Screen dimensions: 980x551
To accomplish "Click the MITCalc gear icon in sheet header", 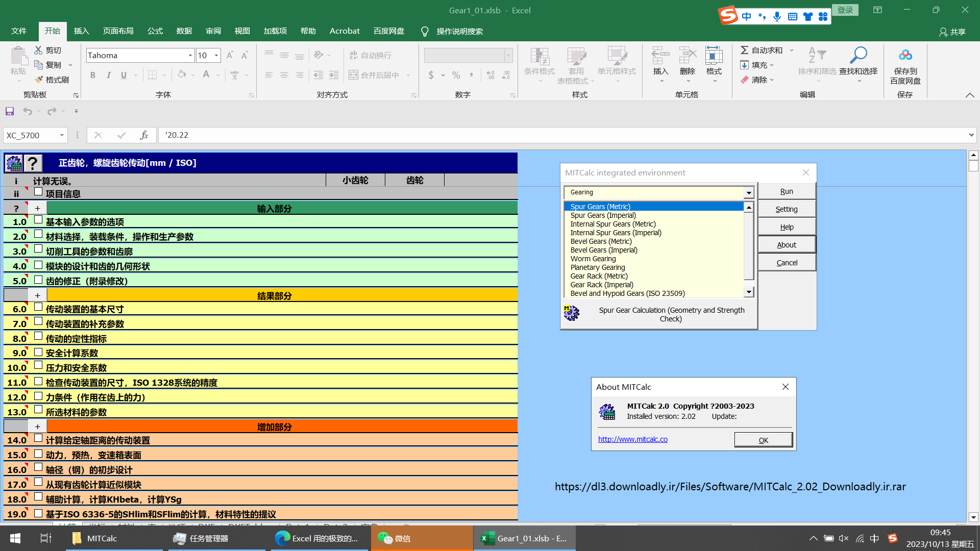I will pos(14,163).
